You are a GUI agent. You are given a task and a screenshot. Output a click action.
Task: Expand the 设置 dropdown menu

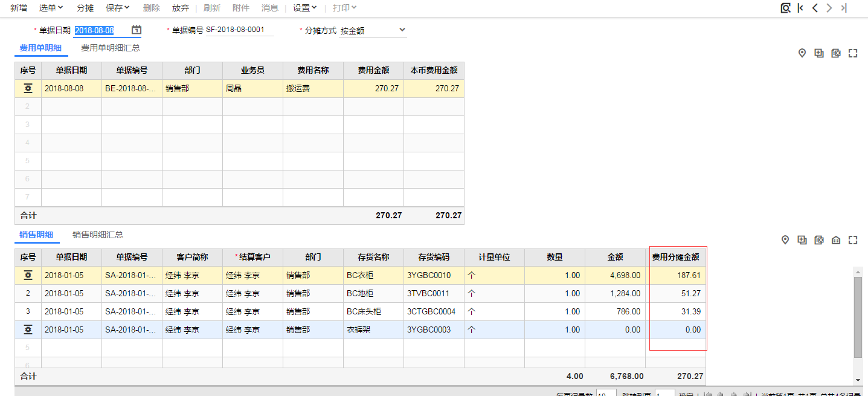point(305,8)
